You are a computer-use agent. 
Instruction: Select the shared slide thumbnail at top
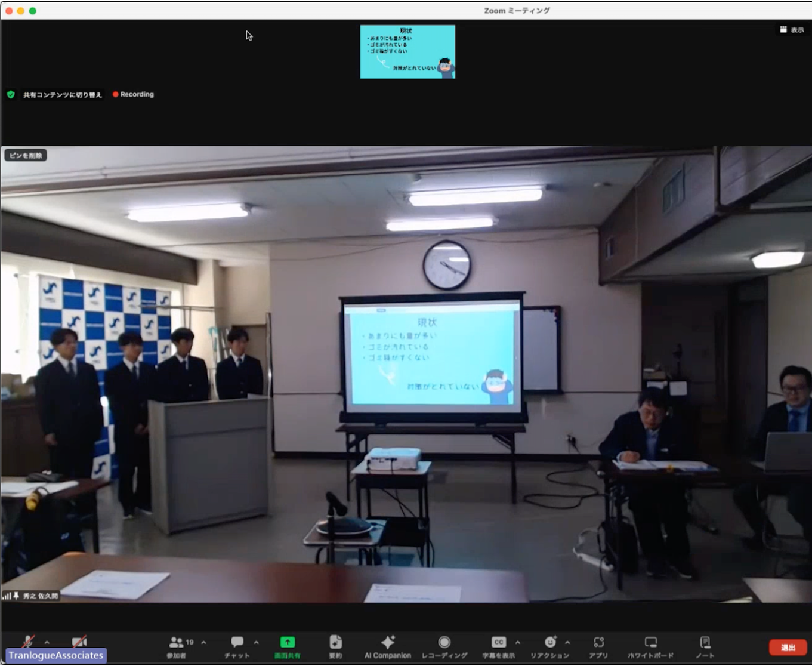click(407, 52)
